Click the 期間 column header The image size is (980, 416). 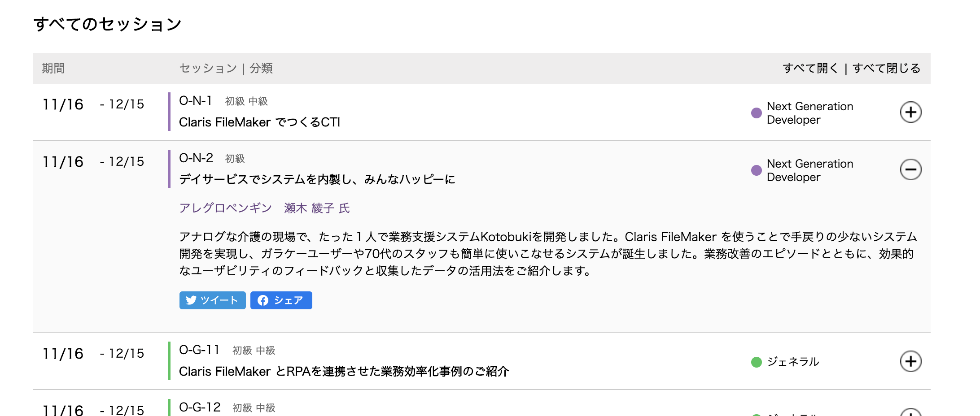pyautogui.click(x=53, y=68)
